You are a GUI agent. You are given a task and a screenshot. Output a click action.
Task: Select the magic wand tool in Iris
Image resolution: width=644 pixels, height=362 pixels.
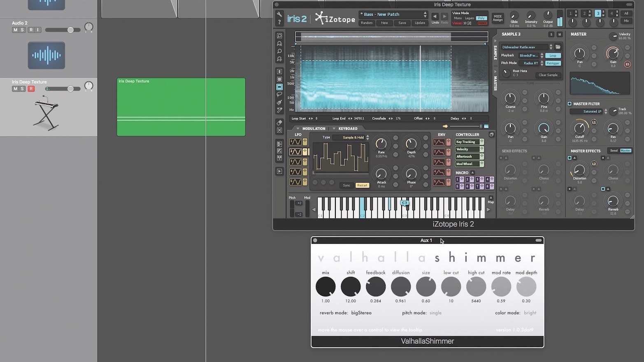[279, 110]
